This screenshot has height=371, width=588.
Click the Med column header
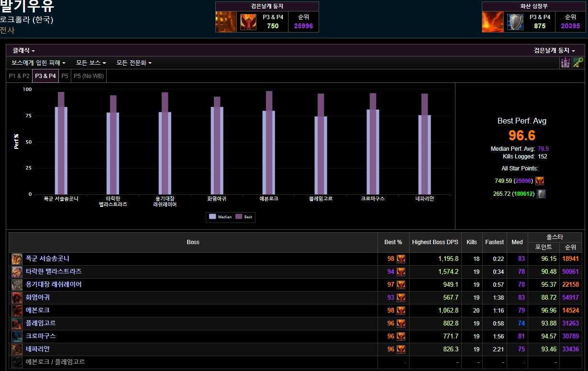[x=517, y=242]
